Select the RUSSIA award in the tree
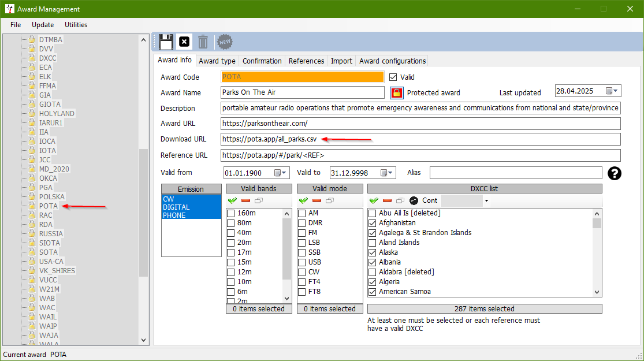Screen dimensions: 644x361 coord(51,234)
